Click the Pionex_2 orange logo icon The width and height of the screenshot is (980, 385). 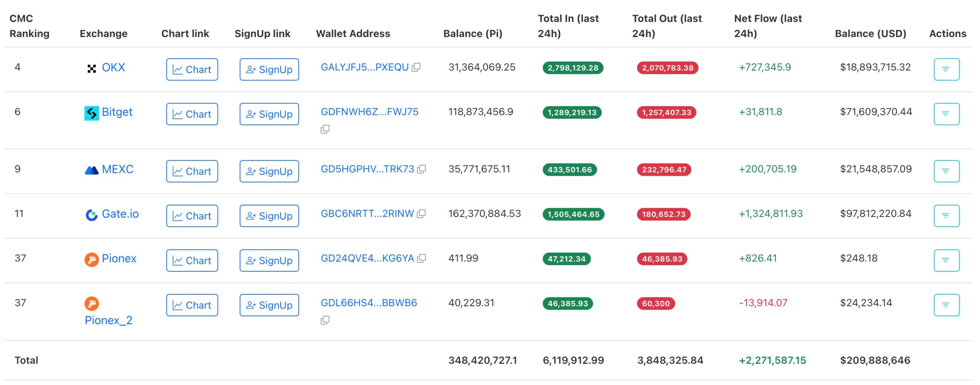click(91, 304)
